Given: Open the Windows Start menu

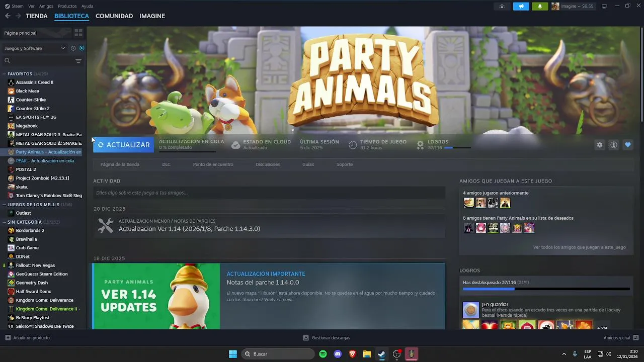Looking at the screenshot, I should pos(233,354).
